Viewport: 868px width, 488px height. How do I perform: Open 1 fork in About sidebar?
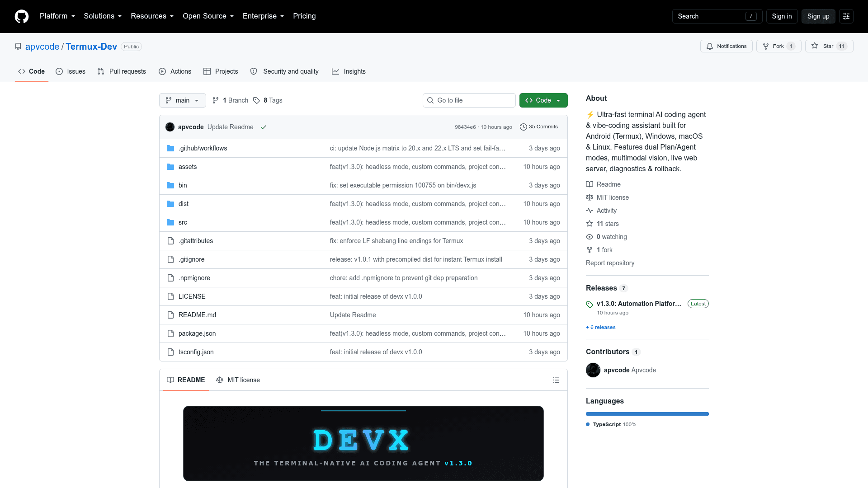coord(599,250)
